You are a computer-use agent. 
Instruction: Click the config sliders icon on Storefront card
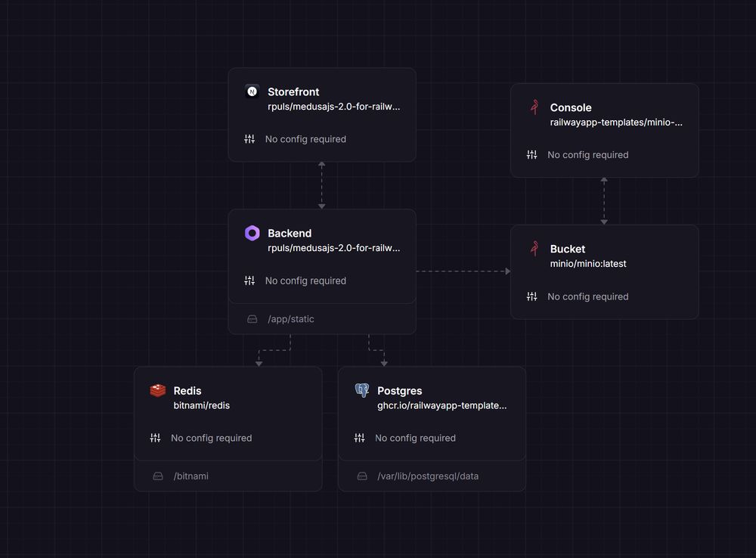249,139
